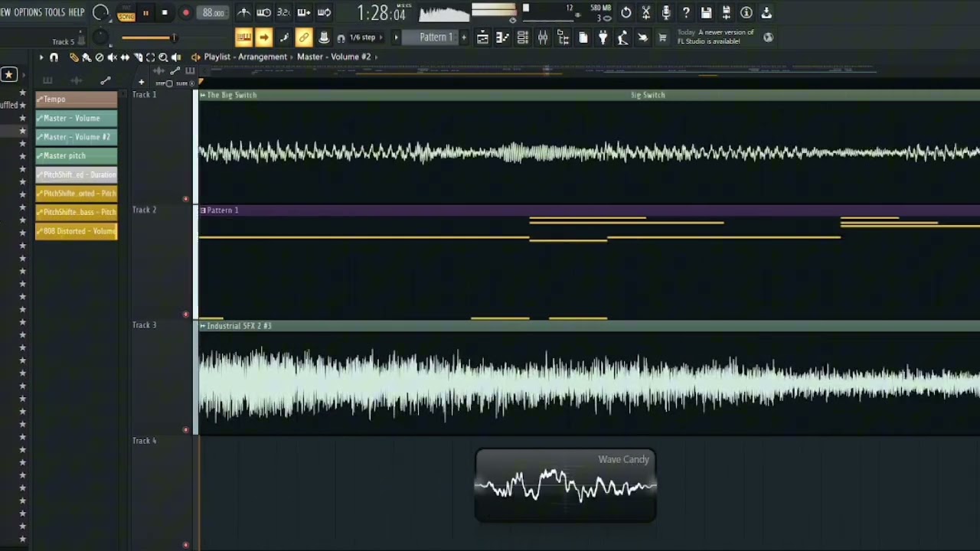
Task: Open the piano roll icon
Action: point(502,37)
